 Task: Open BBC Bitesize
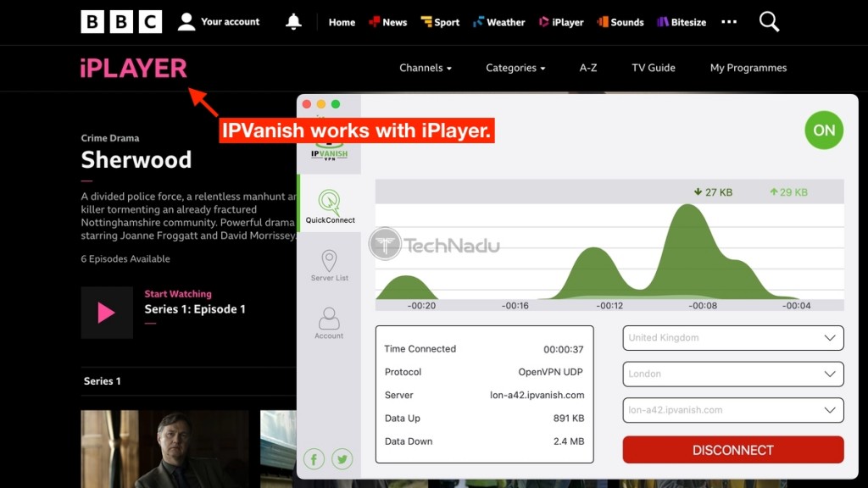[x=682, y=22]
